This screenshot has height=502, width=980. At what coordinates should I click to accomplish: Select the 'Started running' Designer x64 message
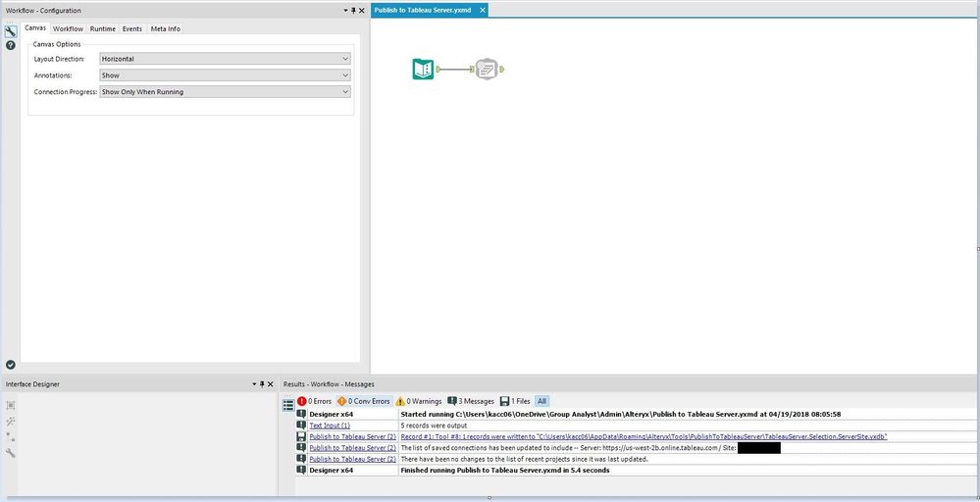(621, 414)
